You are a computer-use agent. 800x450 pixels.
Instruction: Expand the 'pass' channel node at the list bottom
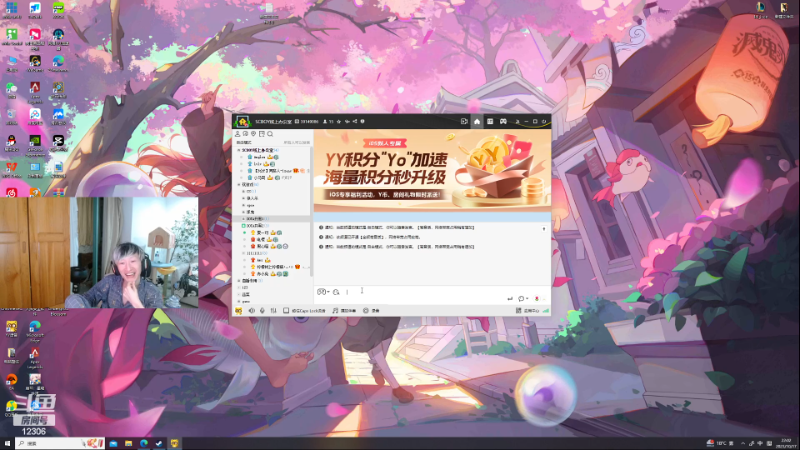pyautogui.click(x=238, y=302)
